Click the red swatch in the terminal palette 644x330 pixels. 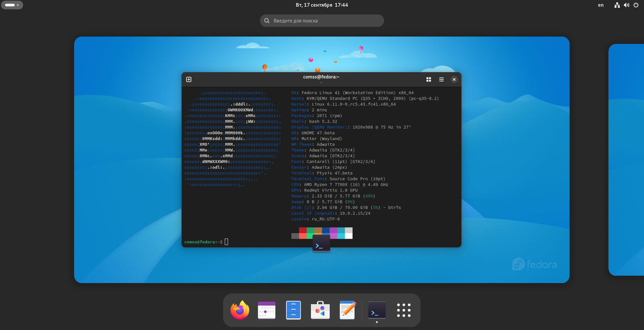tap(303, 230)
